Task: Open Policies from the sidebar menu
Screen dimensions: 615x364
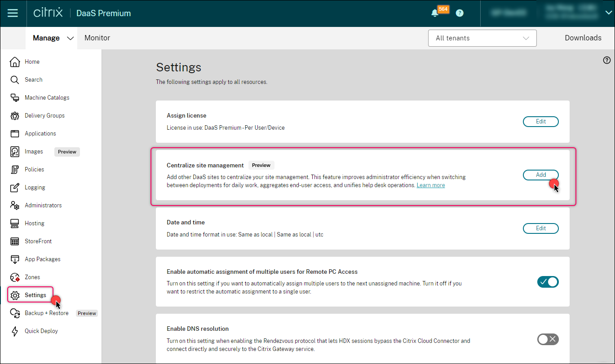Action: [34, 169]
